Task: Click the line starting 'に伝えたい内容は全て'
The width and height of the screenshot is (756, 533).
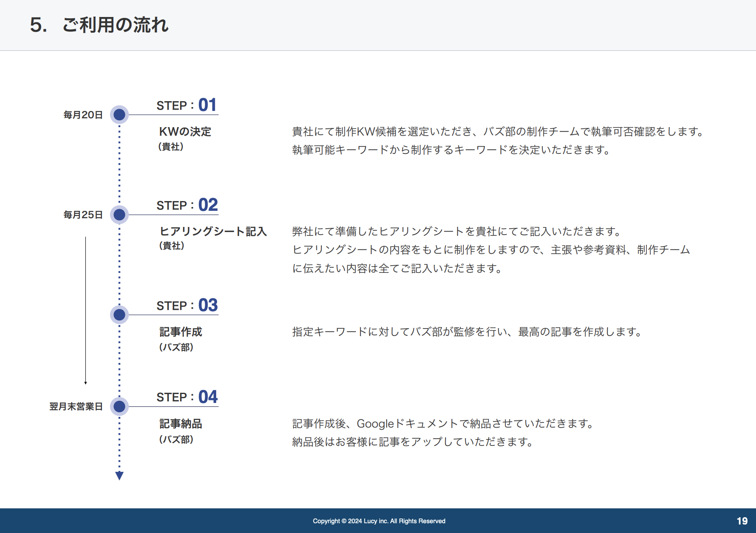Action: coord(397,268)
